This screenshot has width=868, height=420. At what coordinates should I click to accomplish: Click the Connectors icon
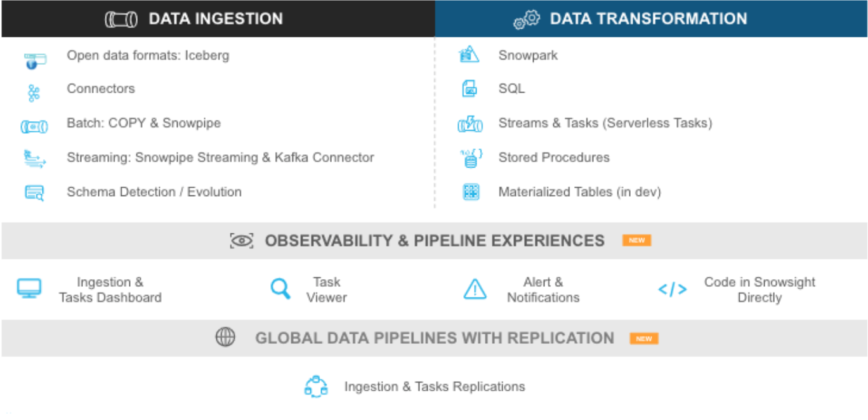(34, 94)
